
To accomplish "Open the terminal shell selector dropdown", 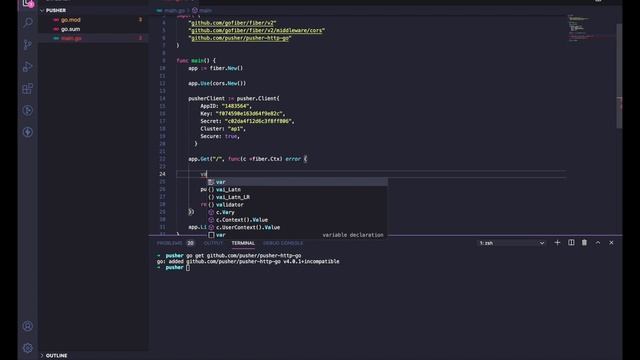I will pos(511,243).
